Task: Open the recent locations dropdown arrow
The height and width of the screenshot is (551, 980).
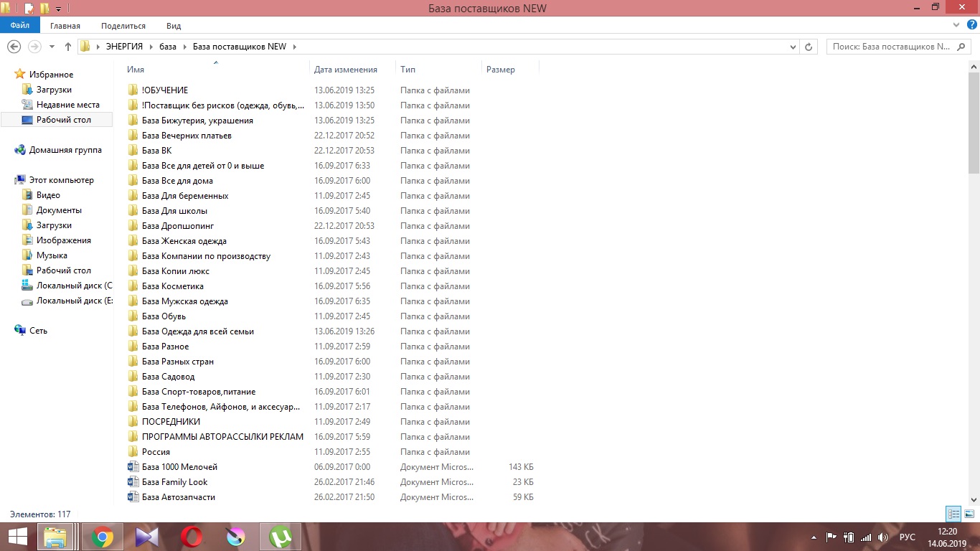Action: pos(52,47)
